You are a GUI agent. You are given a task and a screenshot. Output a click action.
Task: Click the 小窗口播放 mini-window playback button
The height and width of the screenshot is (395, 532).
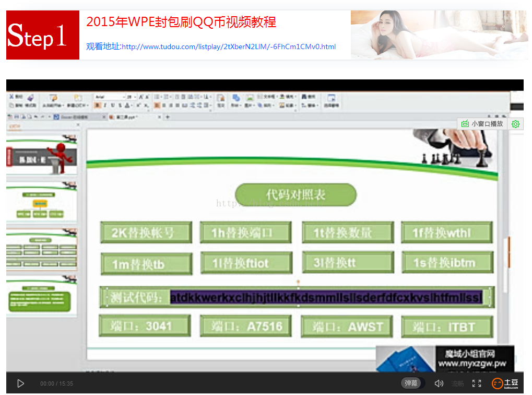pyautogui.click(x=482, y=124)
